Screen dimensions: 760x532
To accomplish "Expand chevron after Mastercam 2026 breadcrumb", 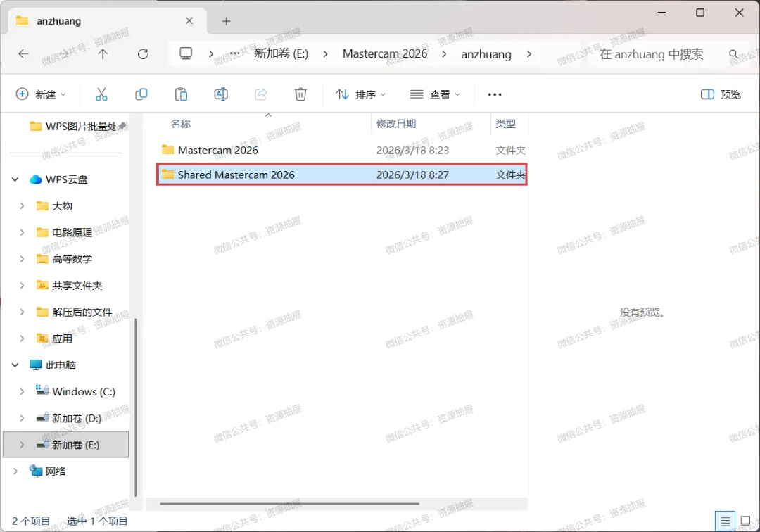I will point(444,53).
